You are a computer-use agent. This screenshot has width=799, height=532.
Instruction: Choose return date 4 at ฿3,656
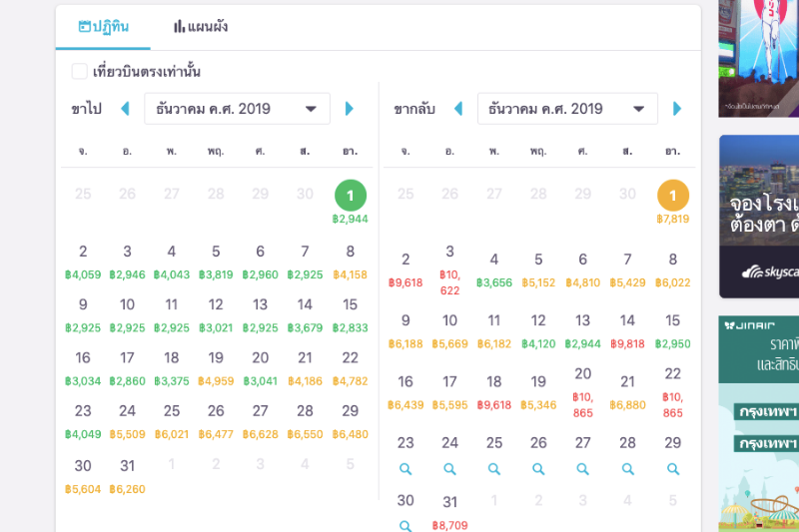click(493, 270)
